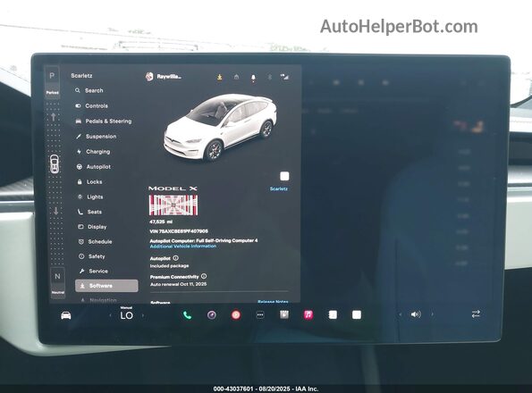Show Premium Connectivity info icon
This screenshot has width=532, height=393.
pos(204,277)
